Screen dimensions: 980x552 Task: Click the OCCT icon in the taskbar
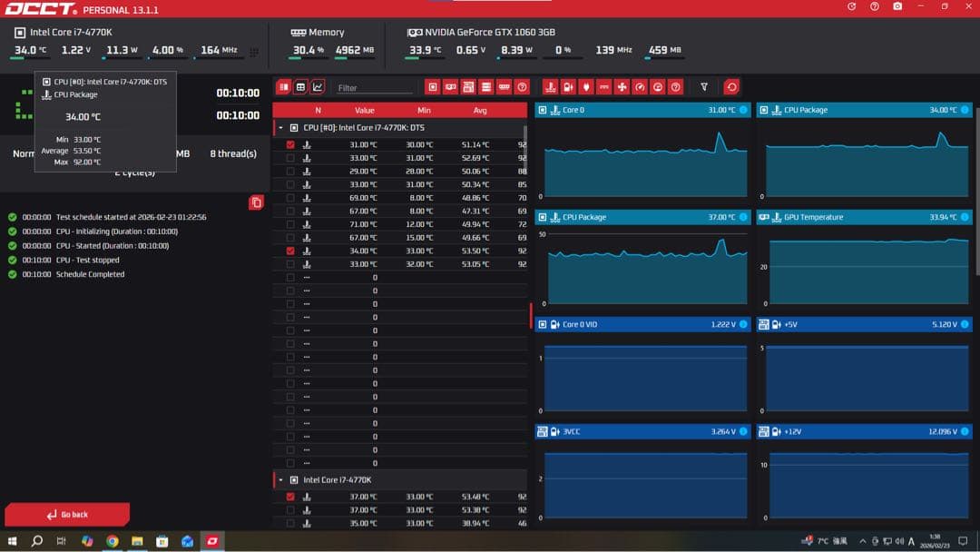click(x=212, y=541)
